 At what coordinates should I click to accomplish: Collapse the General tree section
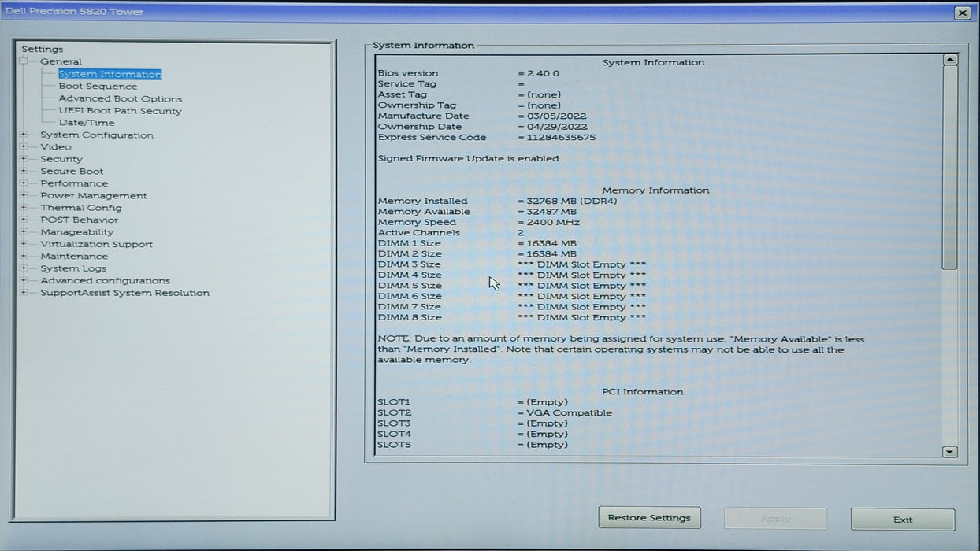(x=24, y=61)
